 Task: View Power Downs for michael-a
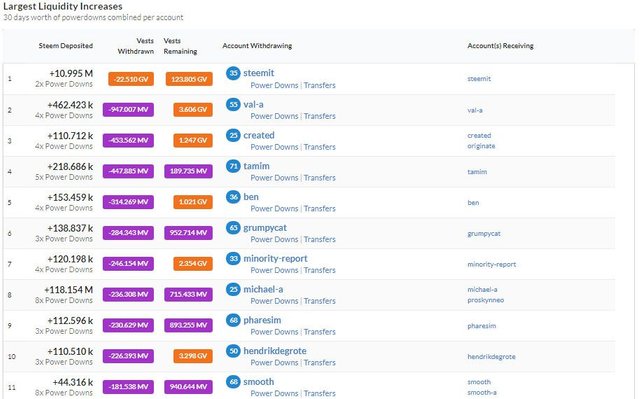pyautogui.click(x=274, y=301)
